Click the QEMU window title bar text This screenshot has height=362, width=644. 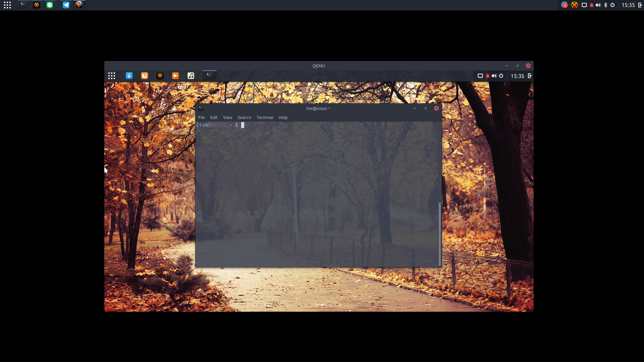pyautogui.click(x=319, y=66)
